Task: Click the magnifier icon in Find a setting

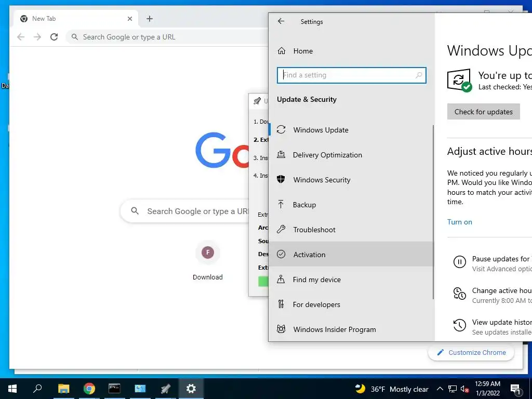Action: [419, 75]
